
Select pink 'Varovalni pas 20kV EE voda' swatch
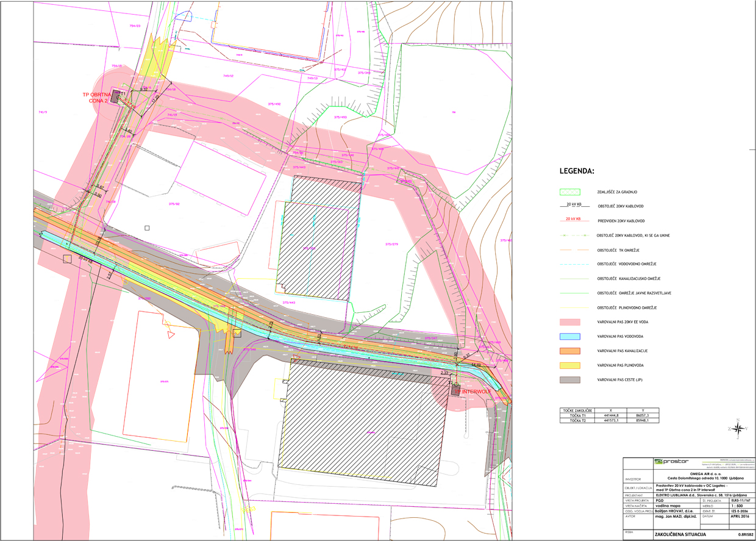click(x=570, y=322)
